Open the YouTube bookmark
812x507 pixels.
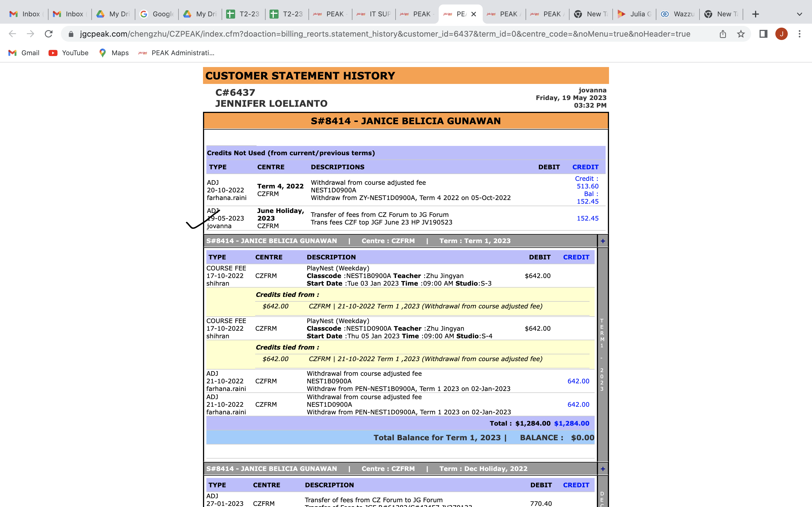pyautogui.click(x=69, y=53)
